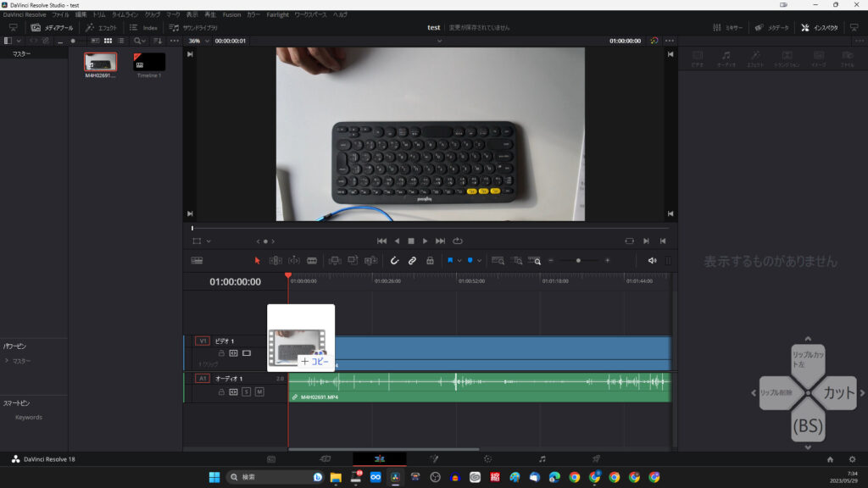Disable Video 1 track visibility
This screenshot has width=868, height=488.
(x=247, y=353)
